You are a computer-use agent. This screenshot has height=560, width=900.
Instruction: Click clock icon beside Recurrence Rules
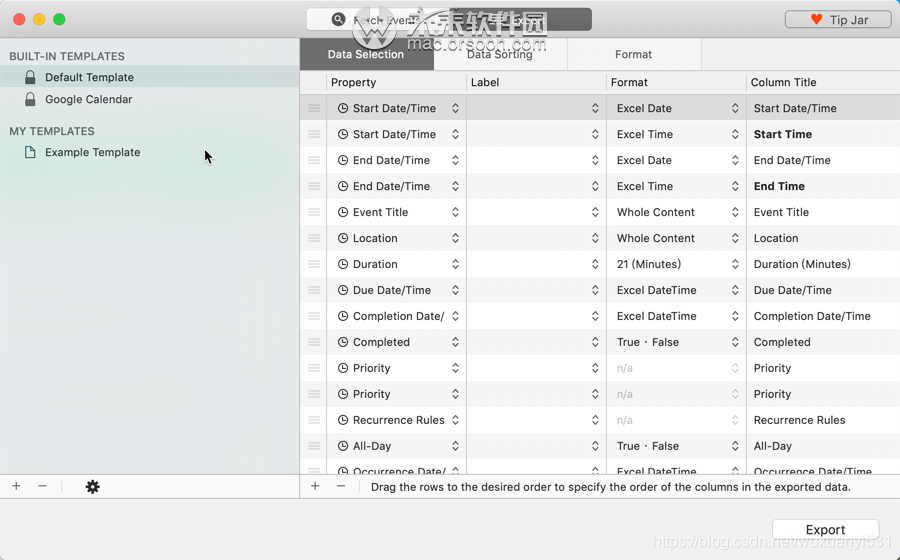343,420
